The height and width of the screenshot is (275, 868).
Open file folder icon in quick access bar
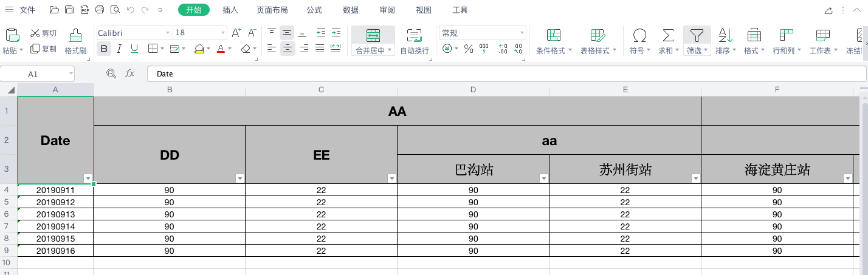54,10
